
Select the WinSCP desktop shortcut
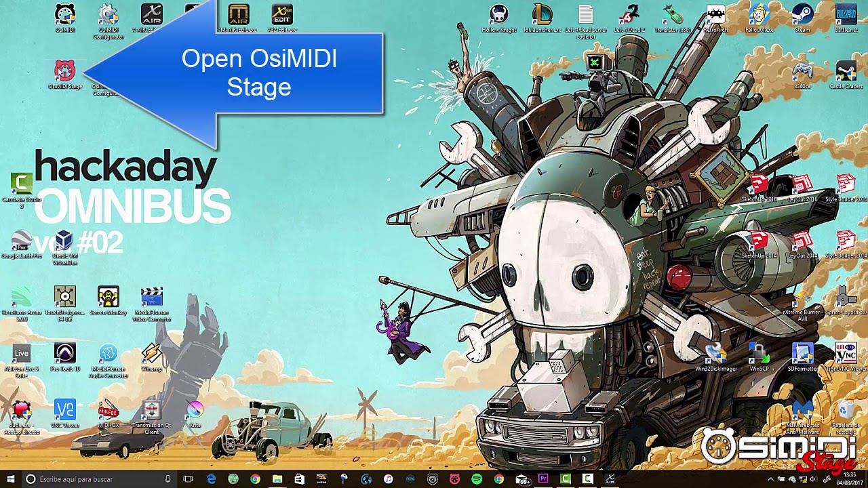coord(759,357)
